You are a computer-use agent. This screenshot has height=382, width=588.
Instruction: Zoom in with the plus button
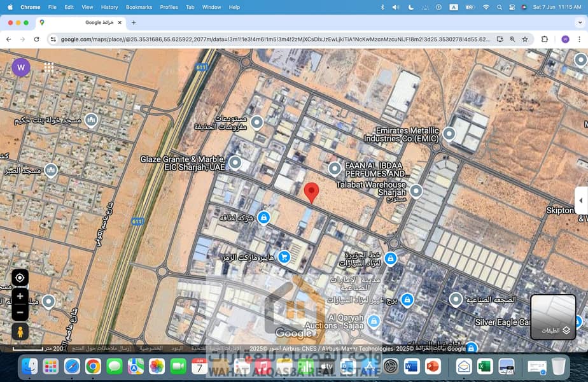pos(20,296)
